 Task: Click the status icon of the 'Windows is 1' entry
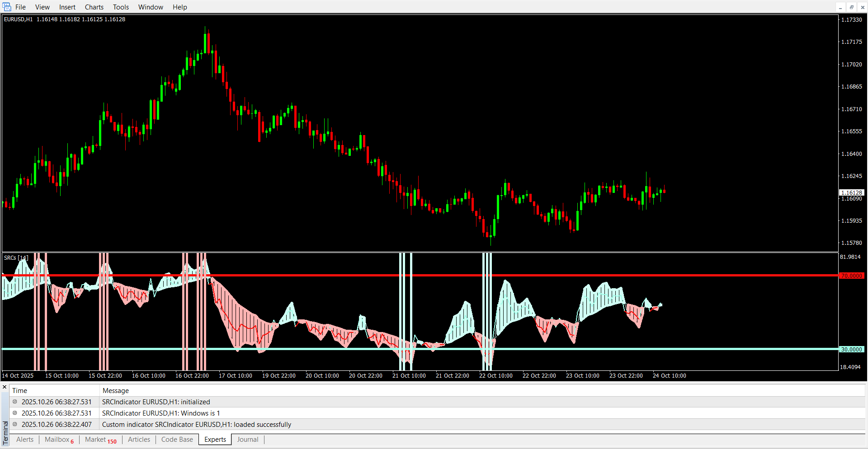coord(15,413)
